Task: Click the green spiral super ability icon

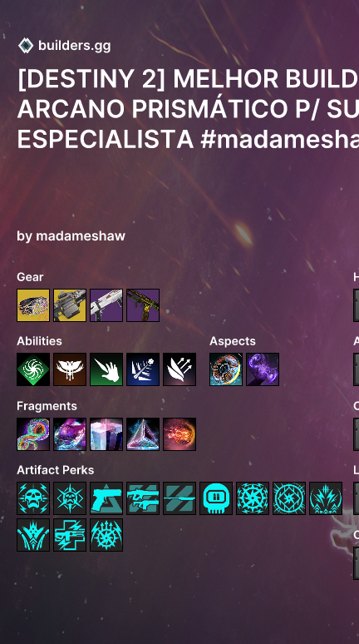Action: [x=33, y=369]
